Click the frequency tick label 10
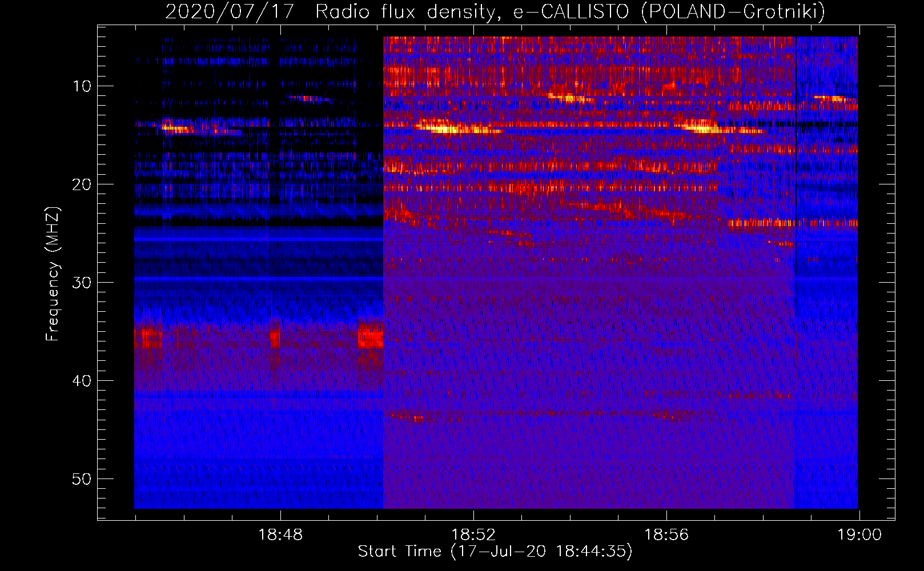924x571 pixels. (x=82, y=86)
